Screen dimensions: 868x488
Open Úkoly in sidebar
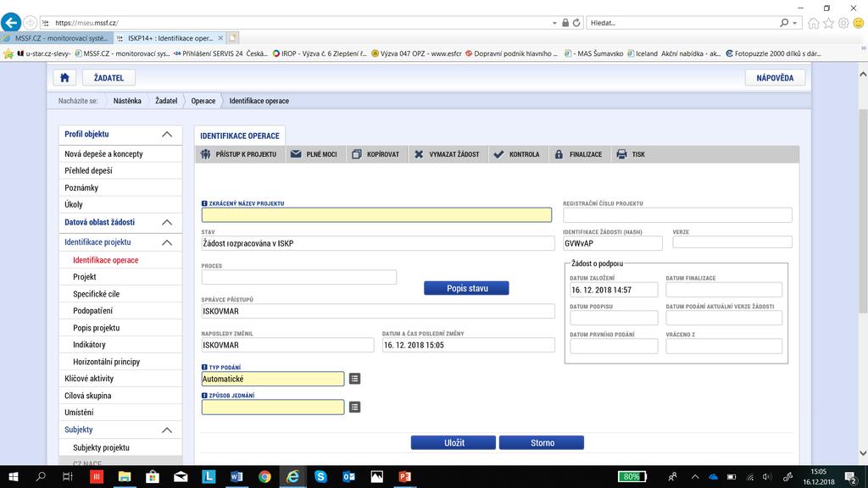coord(120,204)
